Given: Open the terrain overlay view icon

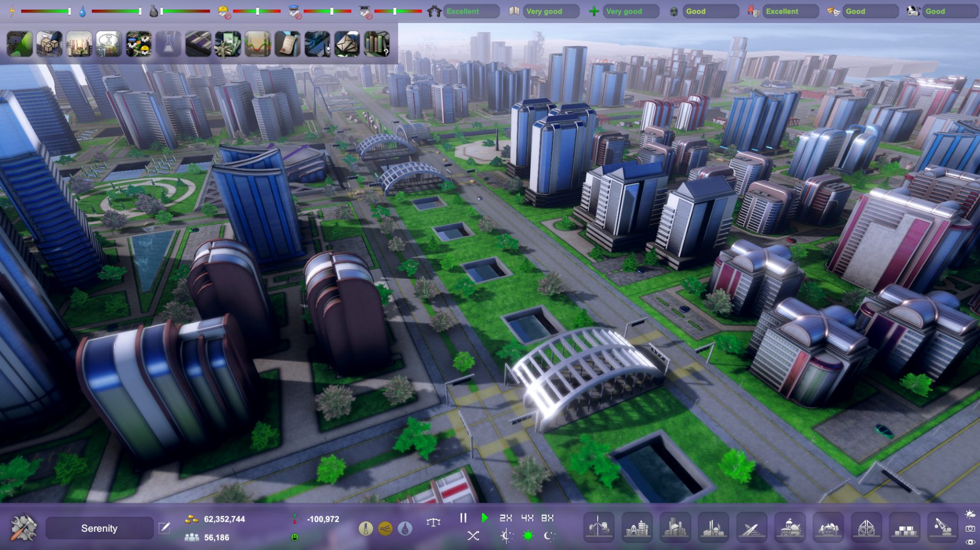Looking at the screenshot, I should click(20, 43).
